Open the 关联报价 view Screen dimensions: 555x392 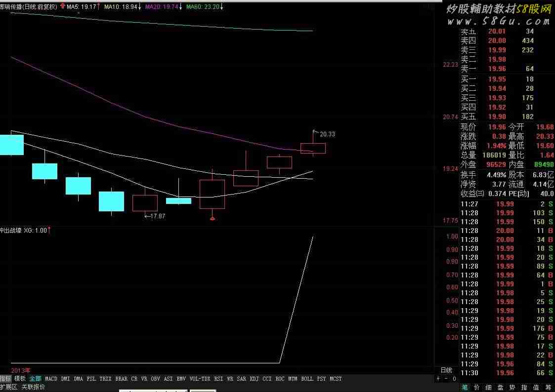click(x=33, y=387)
